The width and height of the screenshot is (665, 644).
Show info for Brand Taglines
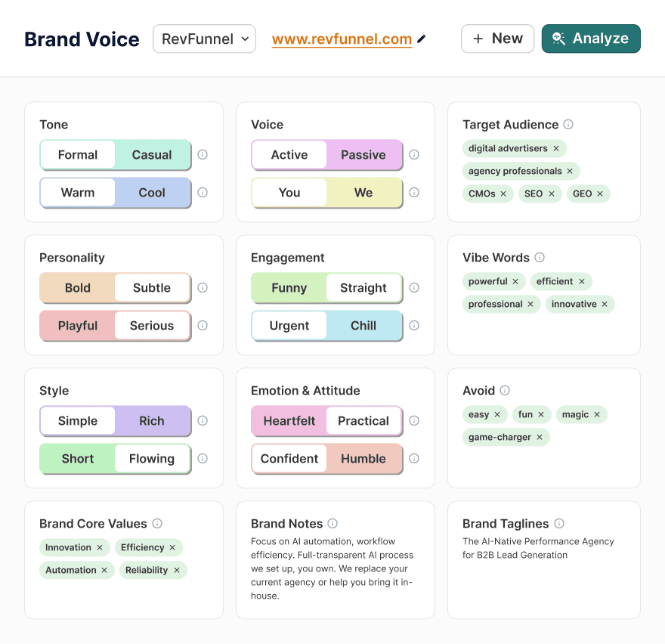pyautogui.click(x=559, y=524)
